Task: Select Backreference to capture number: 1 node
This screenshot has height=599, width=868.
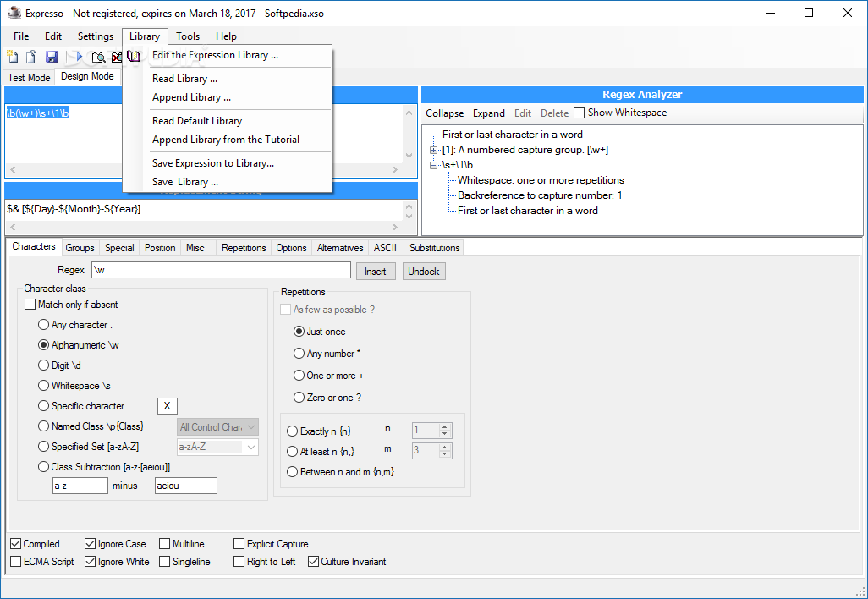Action: [x=540, y=195]
